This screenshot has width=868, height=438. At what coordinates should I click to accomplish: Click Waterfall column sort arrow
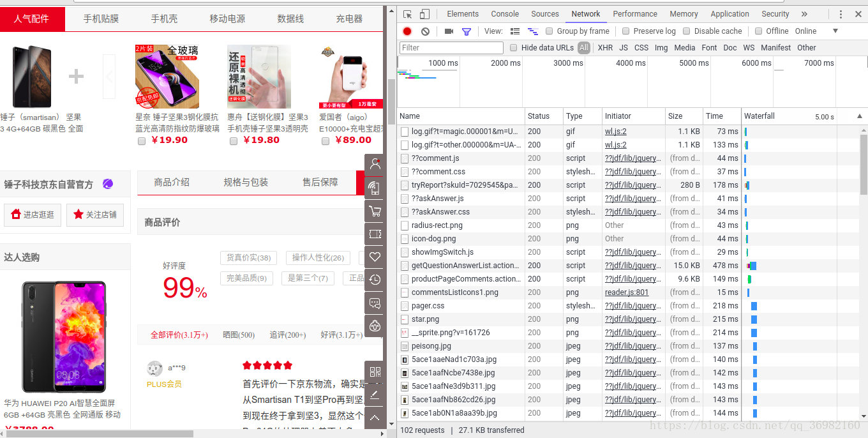(x=859, y=116)
